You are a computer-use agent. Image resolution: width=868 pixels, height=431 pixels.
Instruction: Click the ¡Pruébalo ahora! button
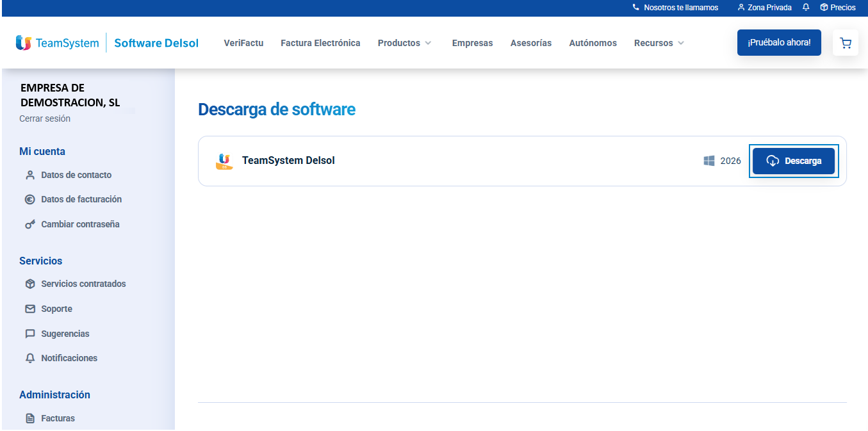click(779, 42)
